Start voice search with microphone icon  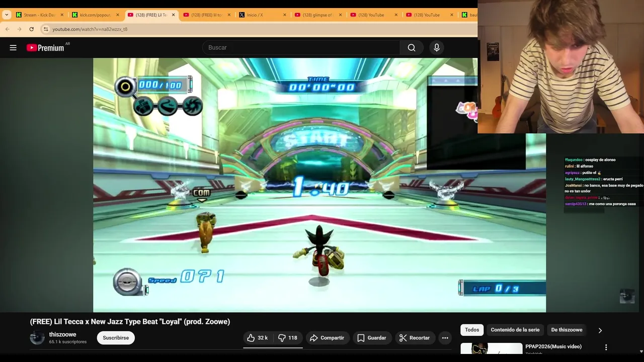[x=437, y=48]
